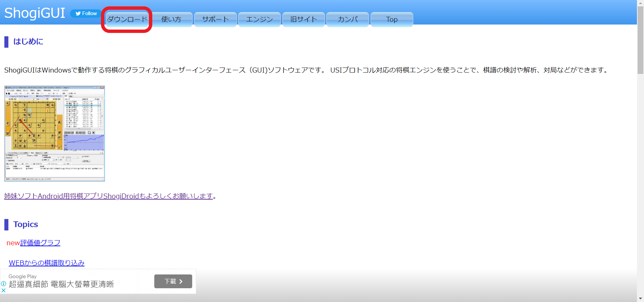Open the カンパ tab
Viewport: 644px width, 302px height.
pyautogui.click(x=347, y=19)
